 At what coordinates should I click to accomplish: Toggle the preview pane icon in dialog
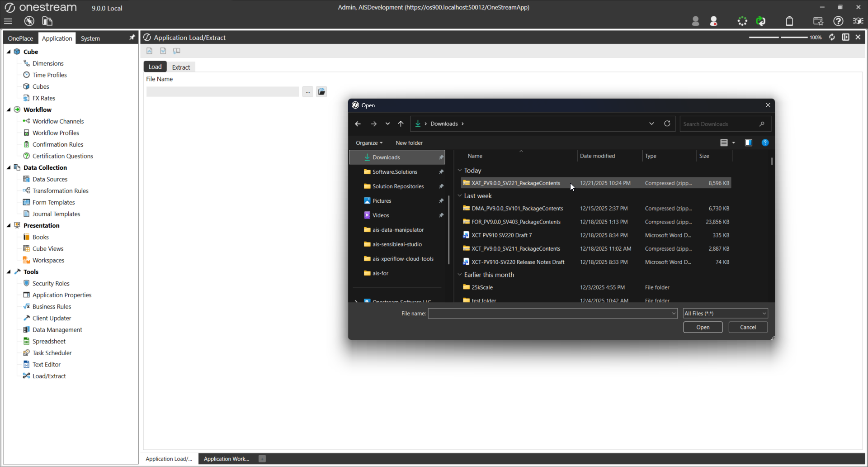click(x=749, y=143)
